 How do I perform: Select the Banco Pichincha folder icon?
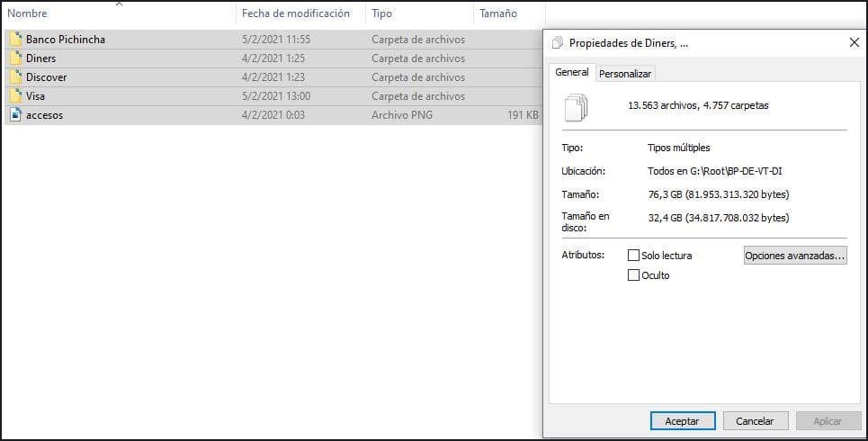[x=16, y=40]
